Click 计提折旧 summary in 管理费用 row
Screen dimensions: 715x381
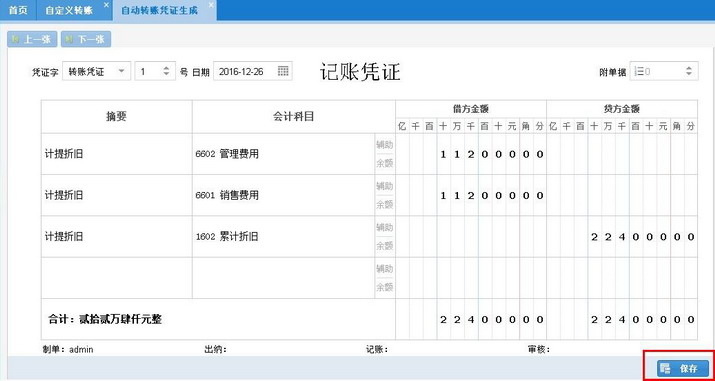(x=116, y=154)
